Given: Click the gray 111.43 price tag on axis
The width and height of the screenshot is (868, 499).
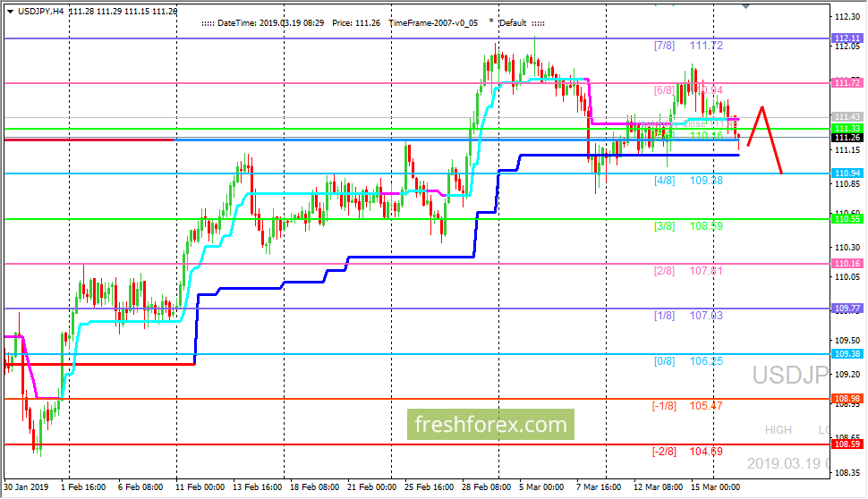Looking at the screenshot, I should pyautogui.click(x=847, y=117).
